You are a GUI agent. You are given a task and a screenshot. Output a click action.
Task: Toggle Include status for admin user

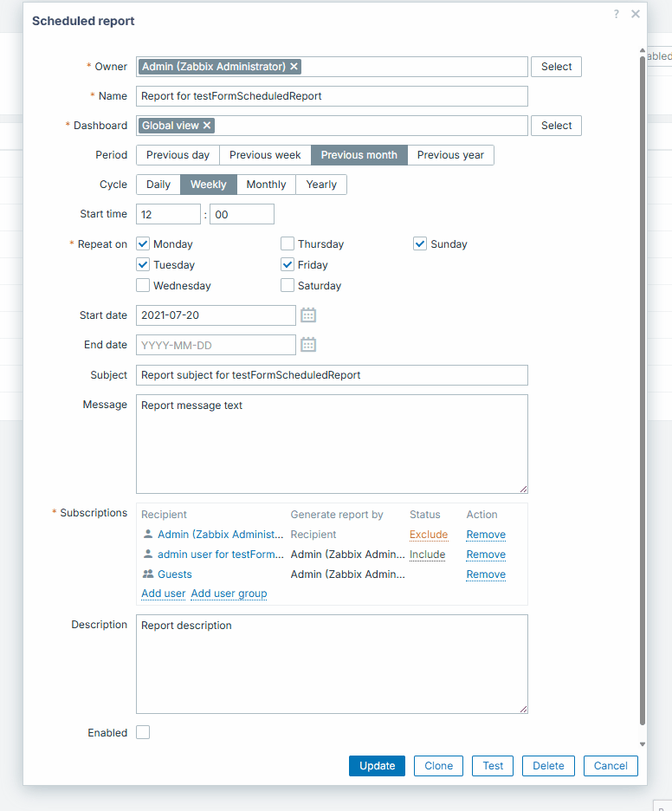(428, 555)
